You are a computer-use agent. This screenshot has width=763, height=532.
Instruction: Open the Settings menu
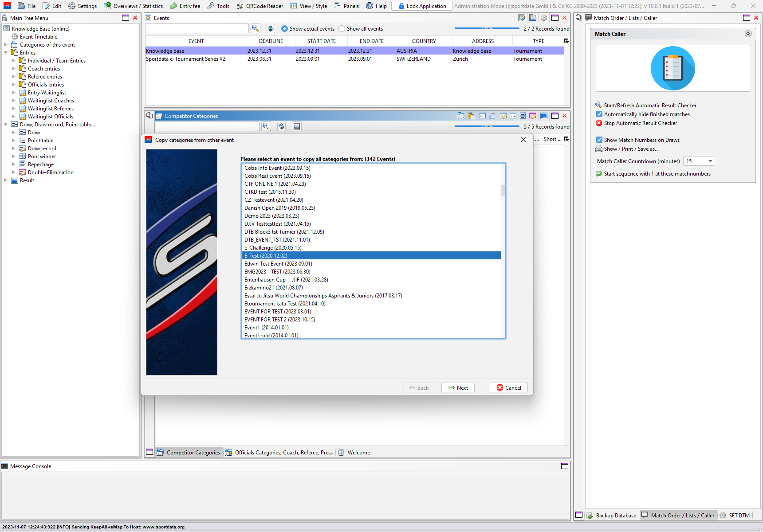pyautogui.click(x=83, y=6)
